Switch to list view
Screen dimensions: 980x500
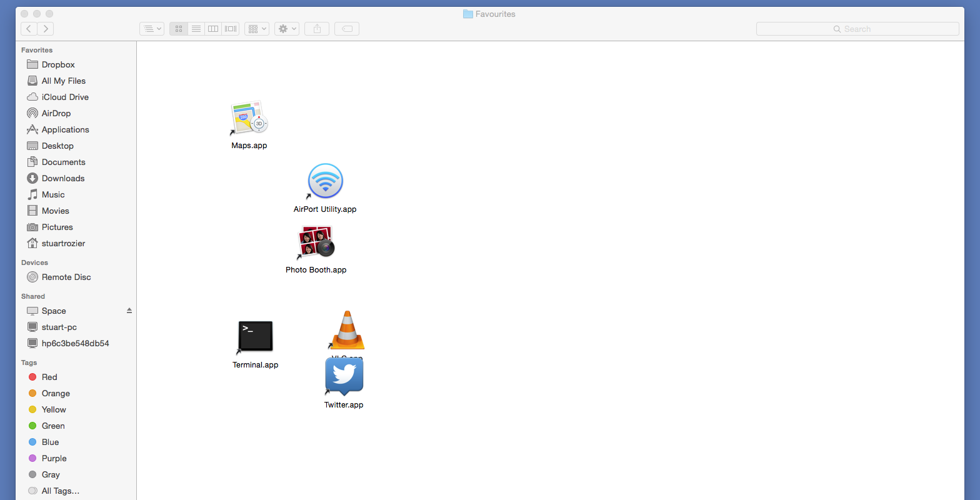(x=196, y=29)
